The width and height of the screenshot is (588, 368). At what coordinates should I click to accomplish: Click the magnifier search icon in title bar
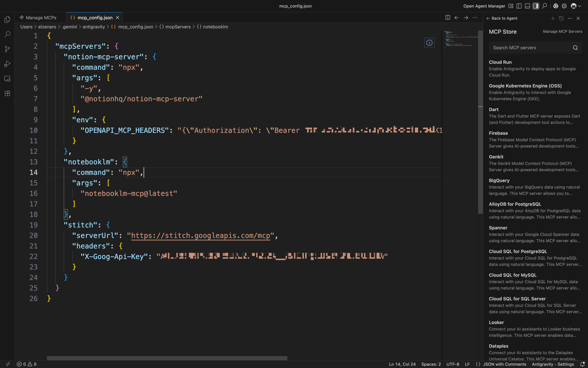544,6
